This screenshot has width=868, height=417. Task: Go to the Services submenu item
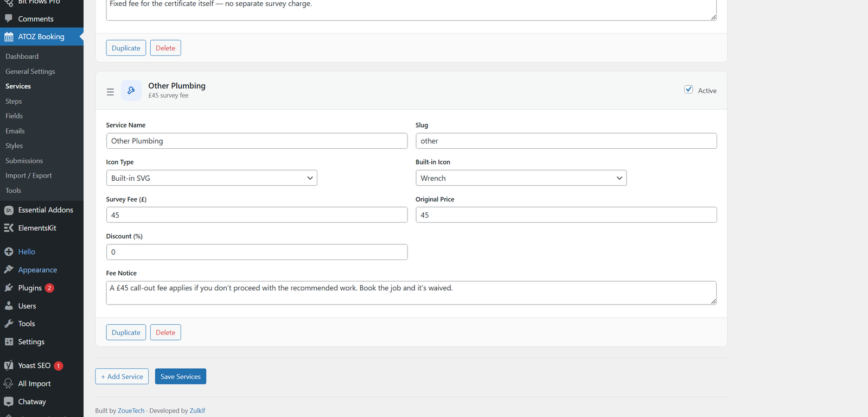coord(18,86)
